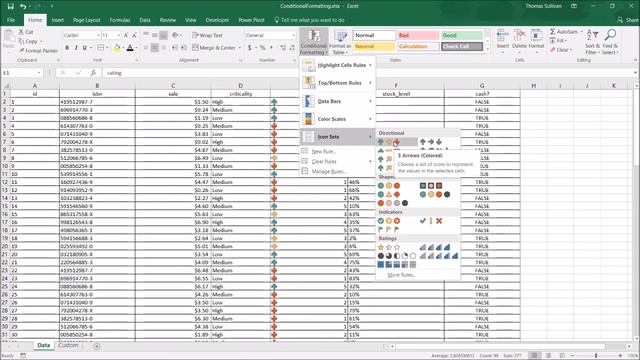This screenshot has height=360, width=640.
Task: Add a new sheet with plus button
Action: [97, 346]
